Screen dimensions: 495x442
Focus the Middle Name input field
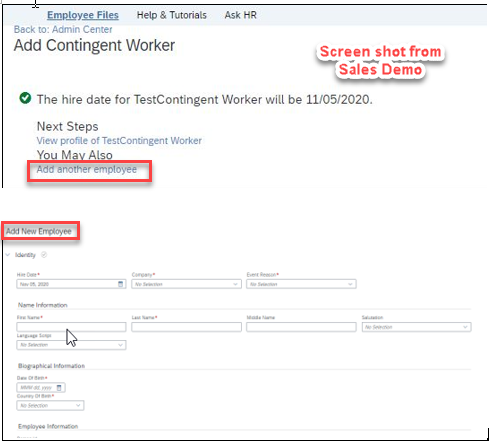point(301,327)
